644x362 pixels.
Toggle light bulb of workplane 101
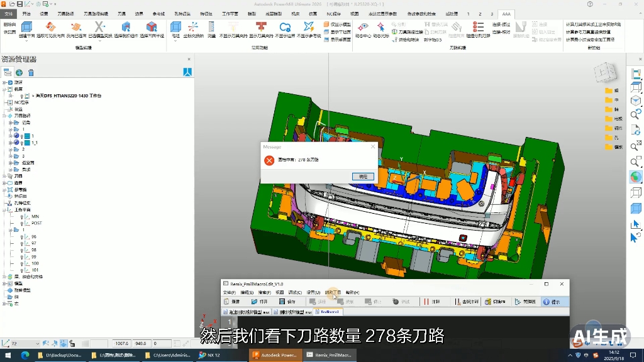[x=22, y=270]
